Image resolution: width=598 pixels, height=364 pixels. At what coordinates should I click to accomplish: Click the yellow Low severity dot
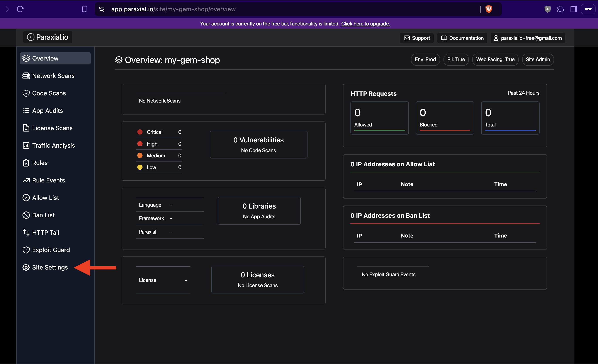(140, 167)
